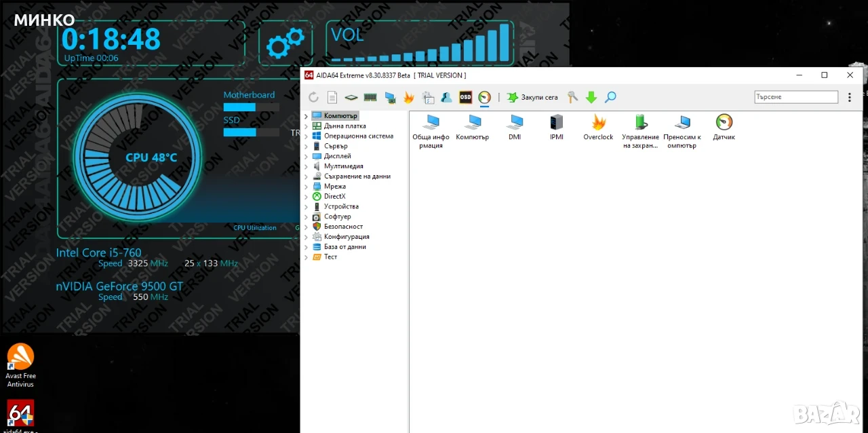868x433 pixels.
Task: Select Мрежа in the tree
Action: (x=334, y=187)
